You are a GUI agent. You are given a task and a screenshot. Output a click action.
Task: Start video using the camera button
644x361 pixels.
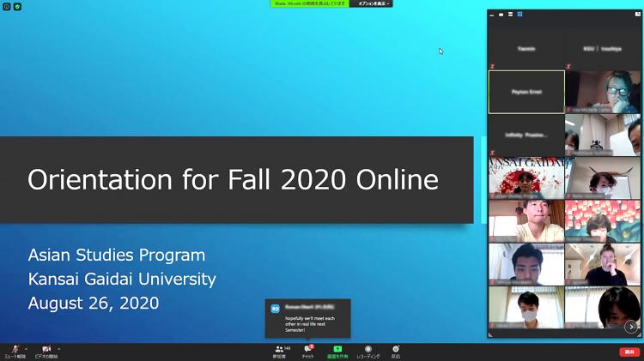tap(46, 352)
